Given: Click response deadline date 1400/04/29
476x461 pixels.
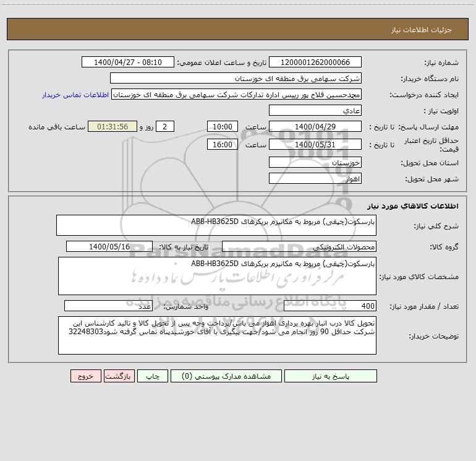Looking at the screenshot, I should pos(315,126).
